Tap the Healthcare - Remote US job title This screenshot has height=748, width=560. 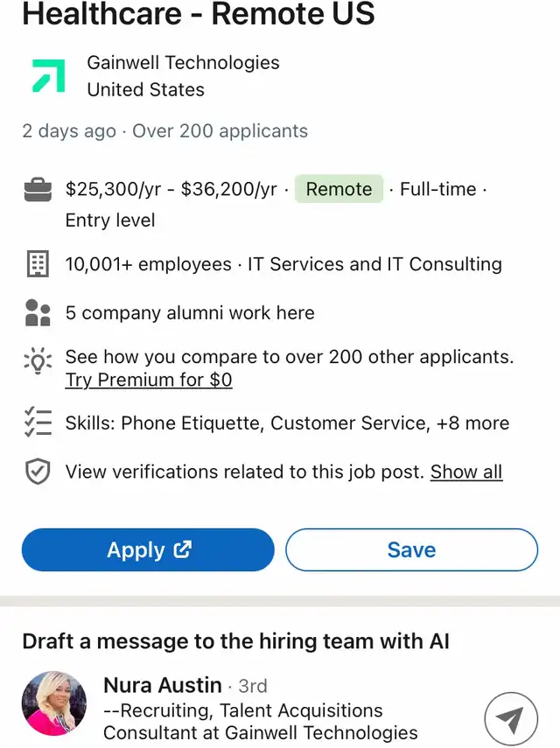click(x=199, y=14)
